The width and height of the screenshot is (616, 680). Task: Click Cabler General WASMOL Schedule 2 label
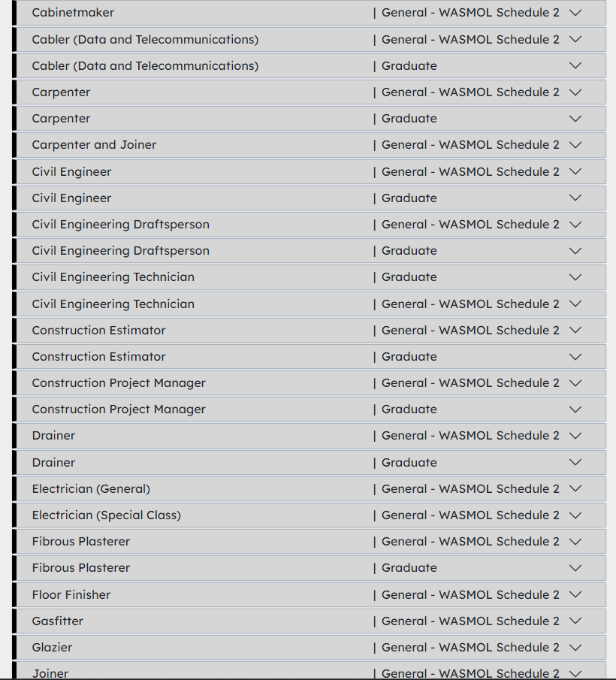click(470, 40)
